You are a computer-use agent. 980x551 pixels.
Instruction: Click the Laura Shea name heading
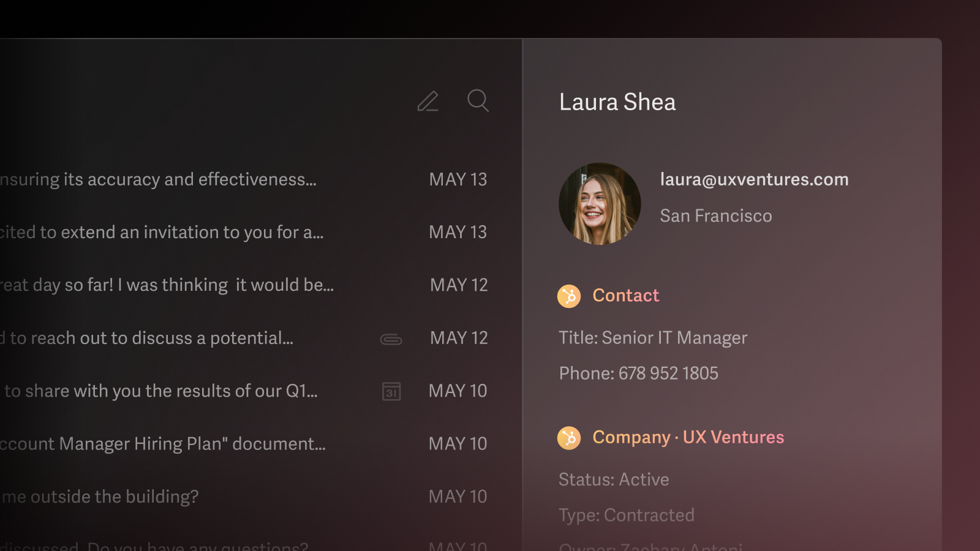tap(617, 102)
